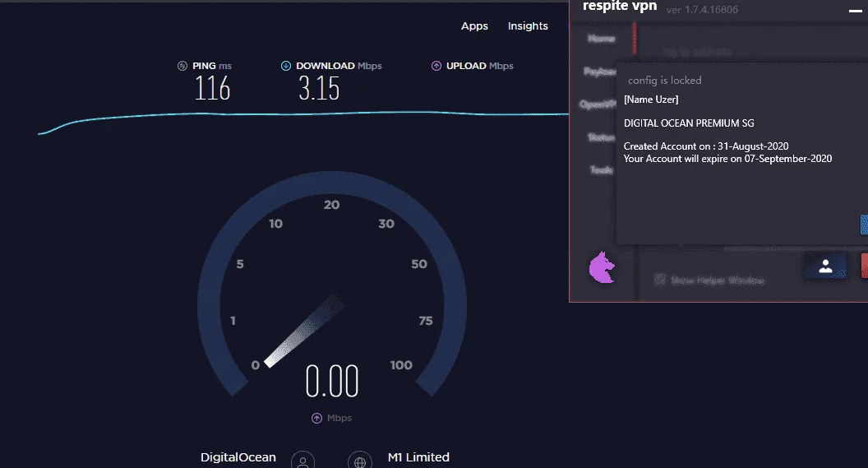Click the account expiry date line
The height and width of the screenshot is (468, 868).
pyautogui.click(x=727, y=159)
